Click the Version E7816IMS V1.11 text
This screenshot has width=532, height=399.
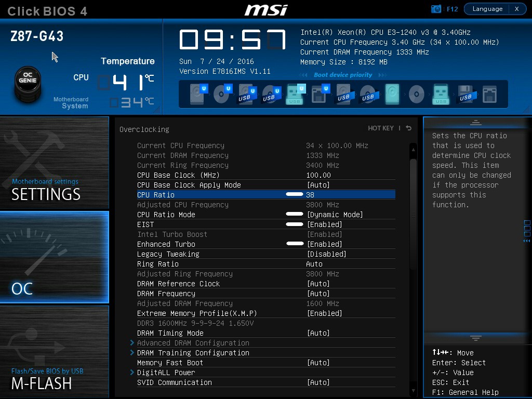click(x=225, y=72)
